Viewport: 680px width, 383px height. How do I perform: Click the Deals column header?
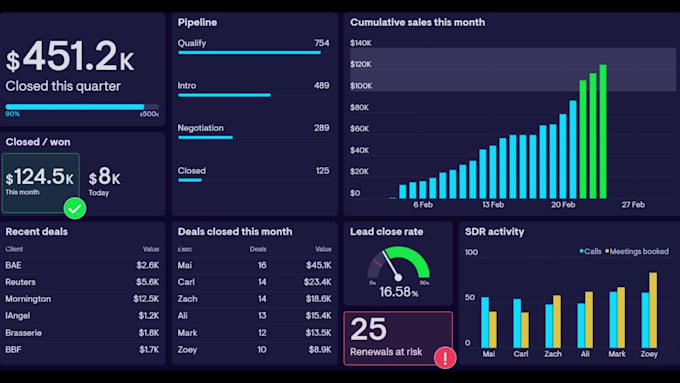[258, 249]
